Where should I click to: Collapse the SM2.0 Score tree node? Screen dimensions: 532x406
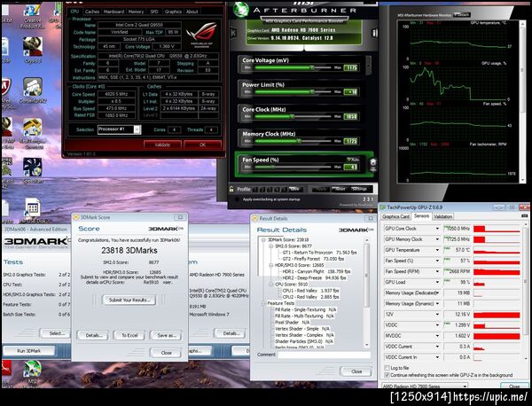click(270, 246)
